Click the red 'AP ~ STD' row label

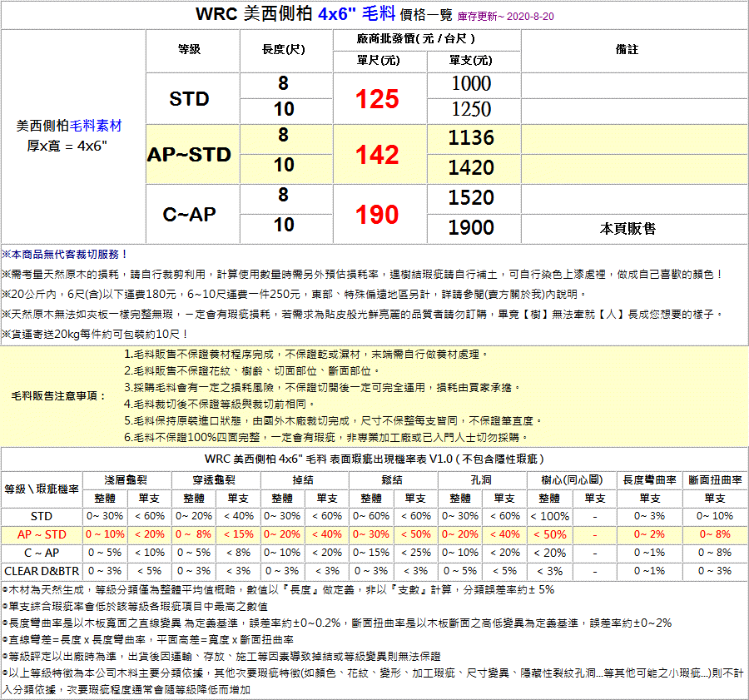pyautogui.click(x=42, y=534)
